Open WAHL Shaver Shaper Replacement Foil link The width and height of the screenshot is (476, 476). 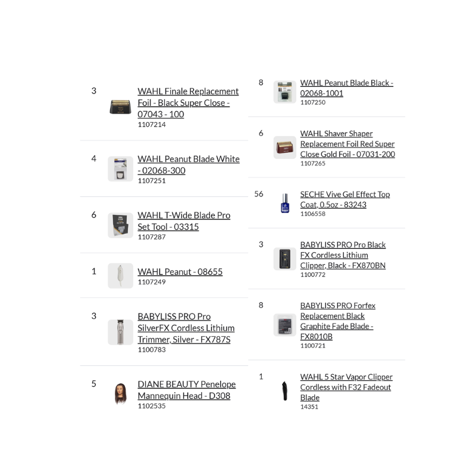347,144
